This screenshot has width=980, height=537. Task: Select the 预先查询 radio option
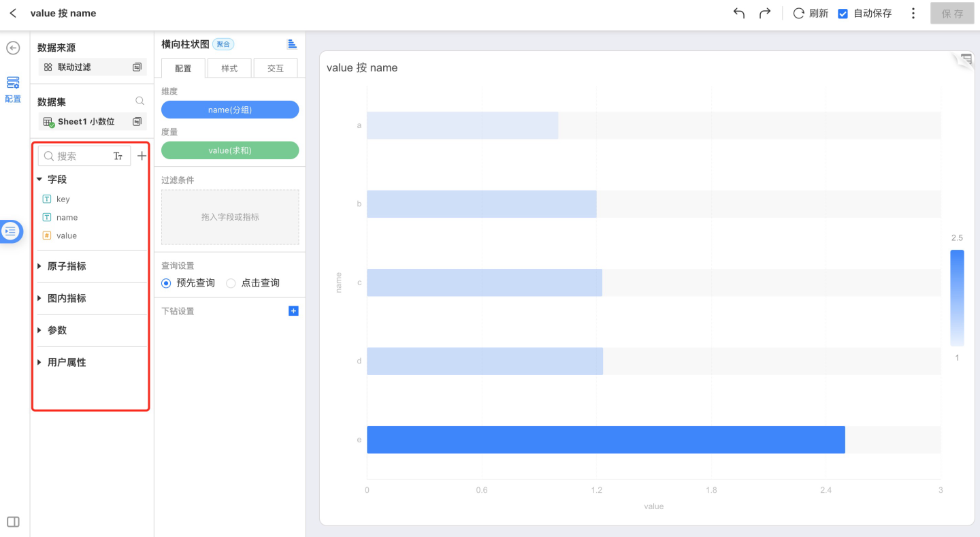(167, 283)
